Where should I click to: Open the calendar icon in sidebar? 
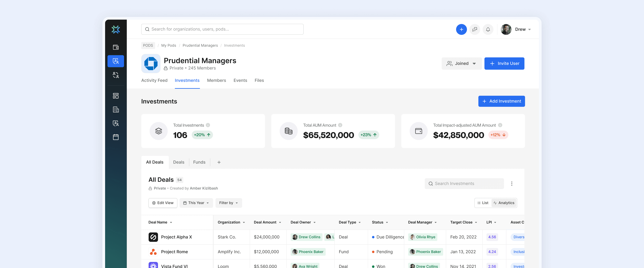coord(116,137)
